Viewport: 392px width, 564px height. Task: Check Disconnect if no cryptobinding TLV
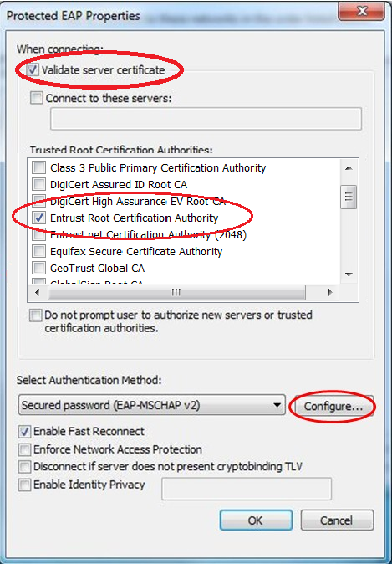25,467
